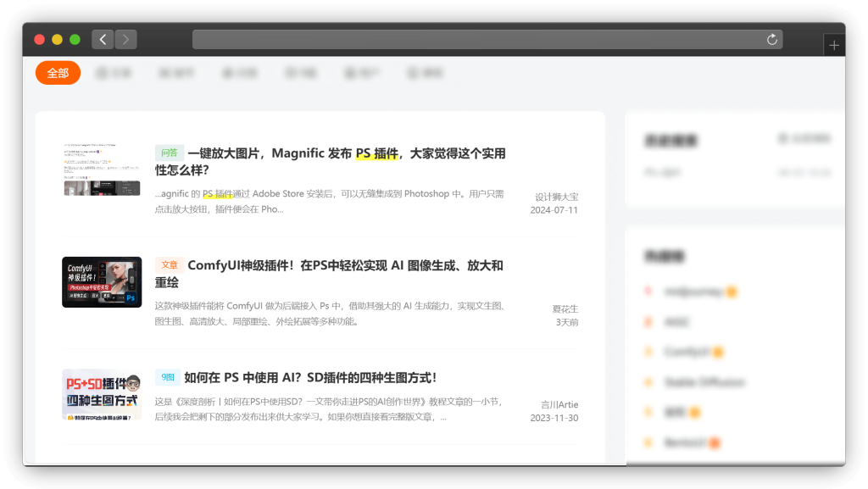The image size is (868, 489).
Task: Click the 文章 article tag badge
Action: (x=170, y=264)
